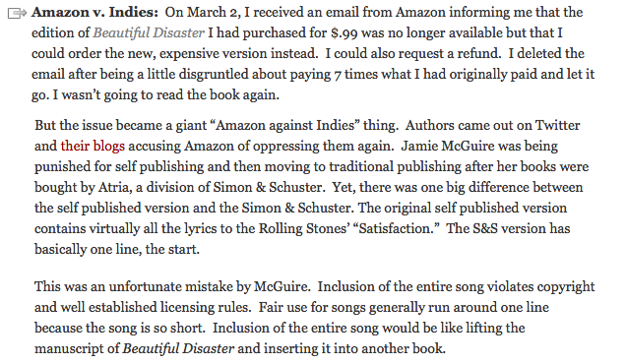Follow the red 'their blogs' link

93,146
